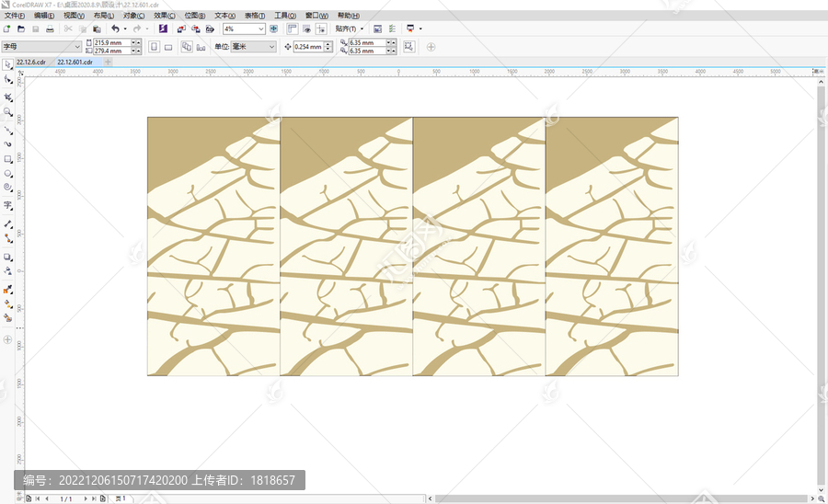Set page to Portrait orientation
The image size is (828, 504).
(x=154, y=47)
